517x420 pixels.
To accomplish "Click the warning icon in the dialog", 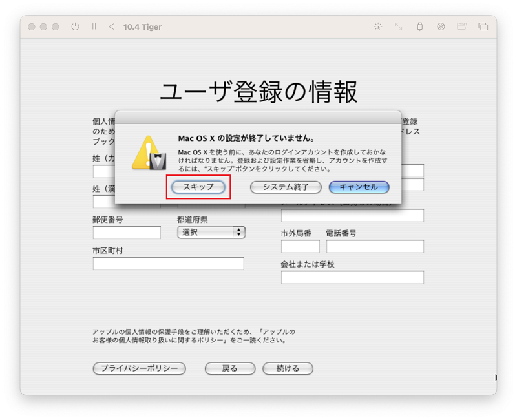I will point(149,152).
